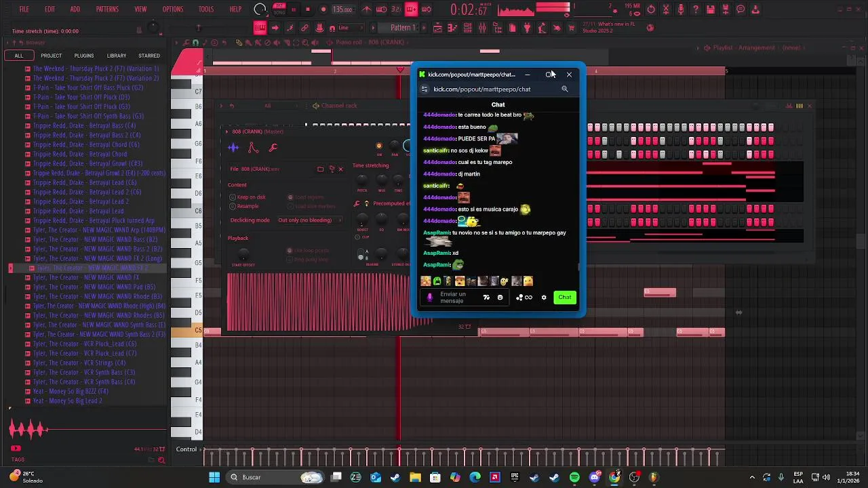Click the START OFFSET knob
This screenshot has height=488, width=868.
click(243, 254)
